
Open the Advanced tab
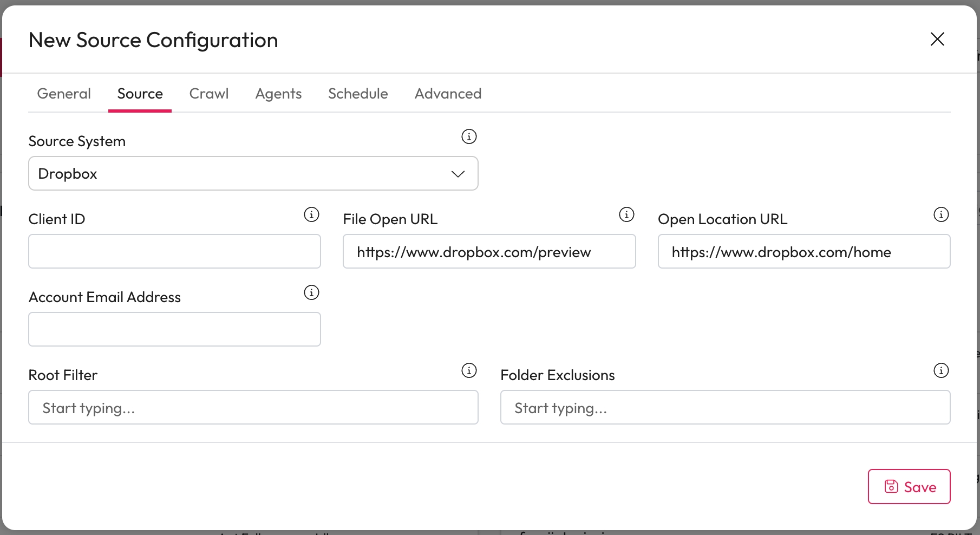point(448,94)
